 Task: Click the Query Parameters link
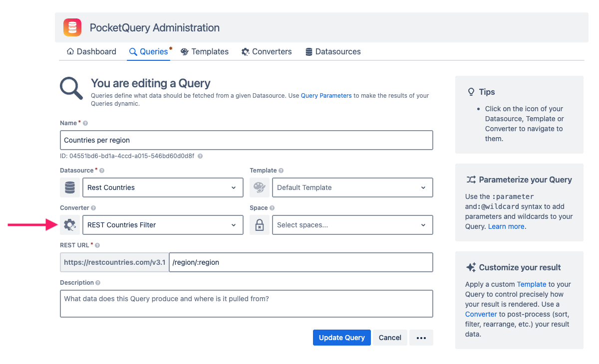326,95
